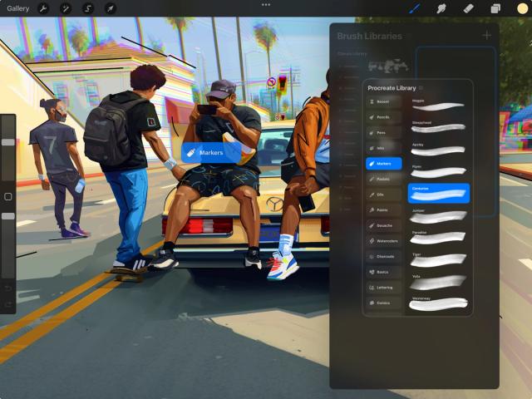
Task: Open the Lettering brush set
Action: 384,288
